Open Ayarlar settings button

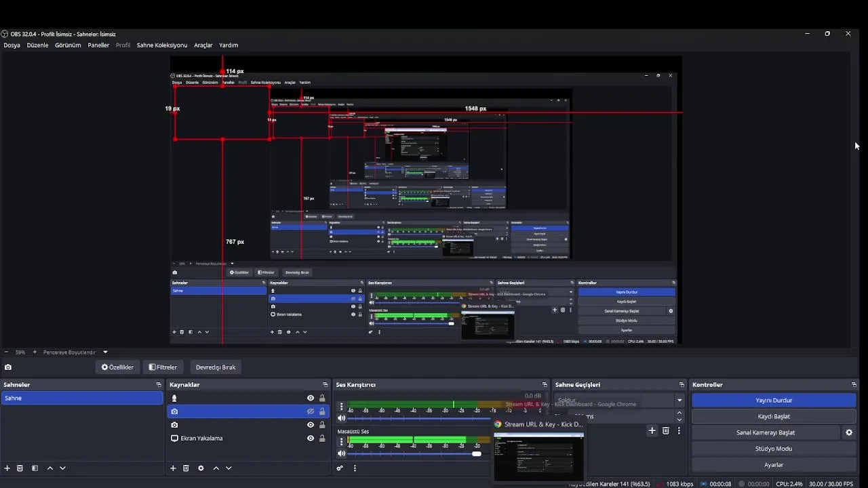click(x=774, y=465)
